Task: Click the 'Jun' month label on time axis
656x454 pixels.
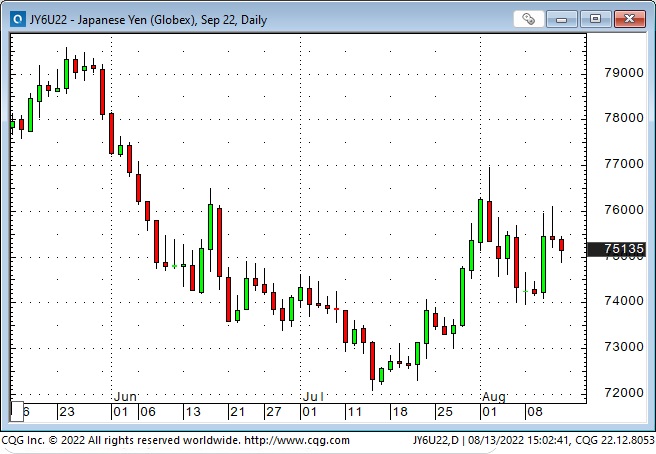Action: (x=125, y=396)
